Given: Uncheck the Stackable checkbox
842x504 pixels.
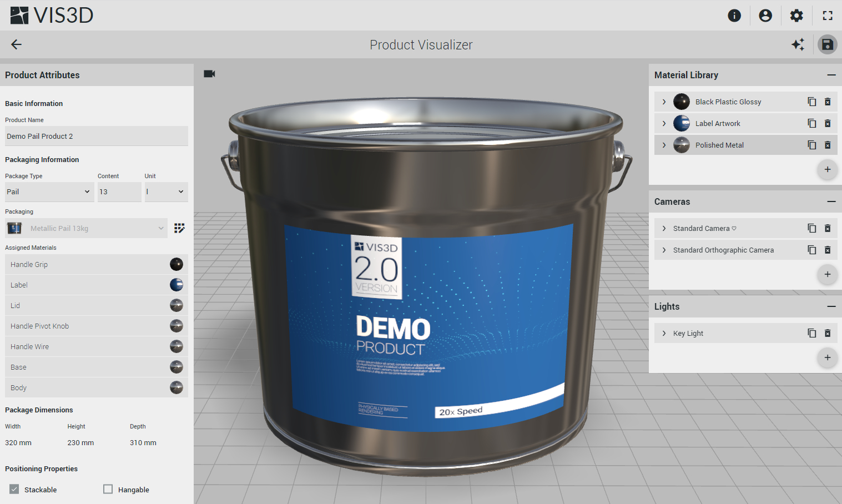Looking at the screenshot, I should [13, 489].
